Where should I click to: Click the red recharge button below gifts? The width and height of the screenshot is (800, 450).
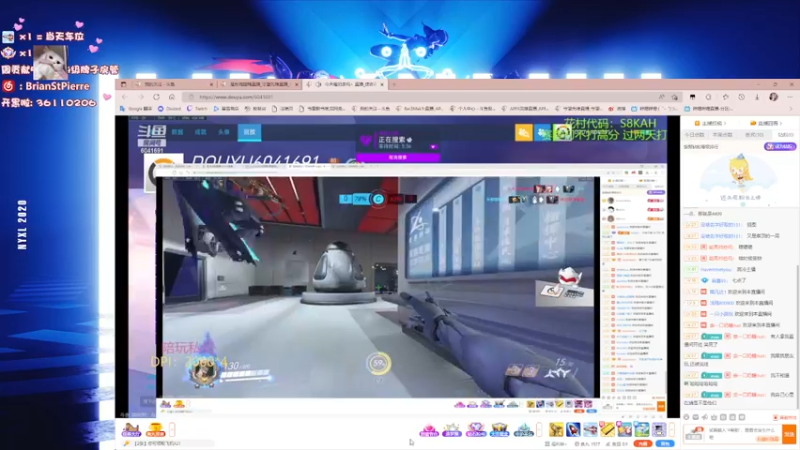click(644, 444)
